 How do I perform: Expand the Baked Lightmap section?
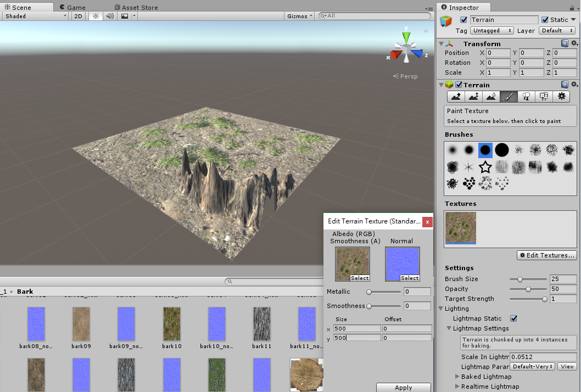(458, 377)
